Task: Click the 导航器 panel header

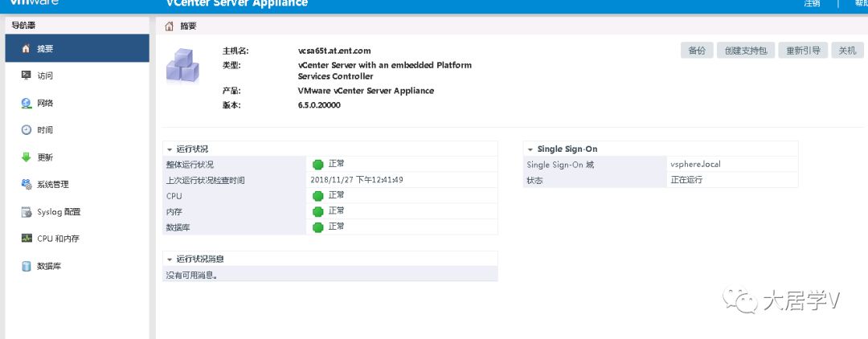Action: coord(77,25)
